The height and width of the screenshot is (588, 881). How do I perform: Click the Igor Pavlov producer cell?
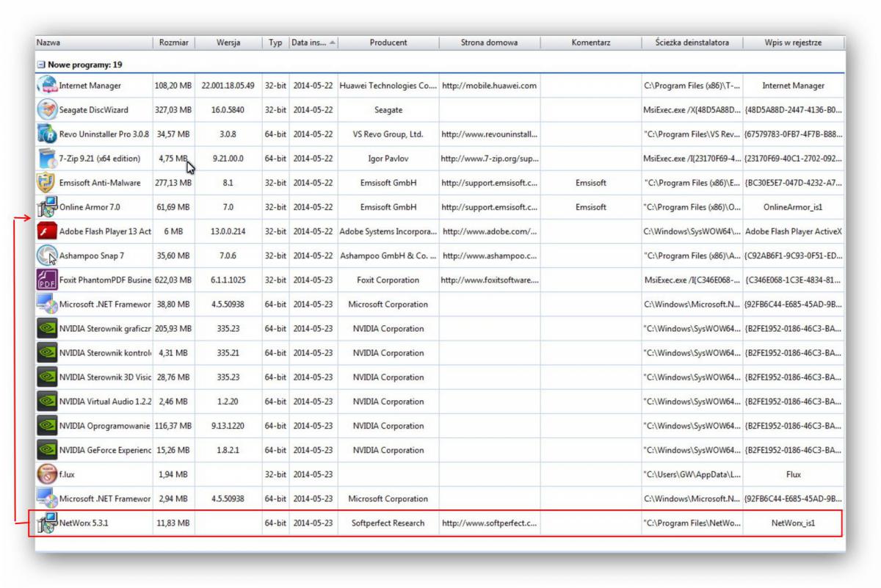point(388,159)
